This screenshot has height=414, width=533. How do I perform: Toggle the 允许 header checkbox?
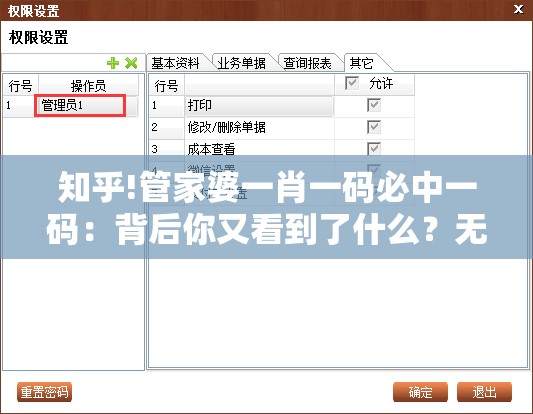point(351,83)
